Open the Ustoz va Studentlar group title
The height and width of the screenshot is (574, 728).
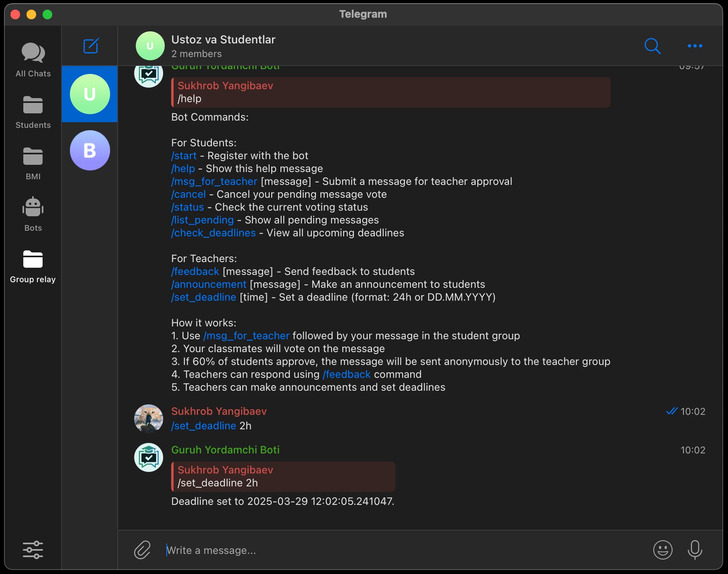pyautogui.click(x=223, y=39)
